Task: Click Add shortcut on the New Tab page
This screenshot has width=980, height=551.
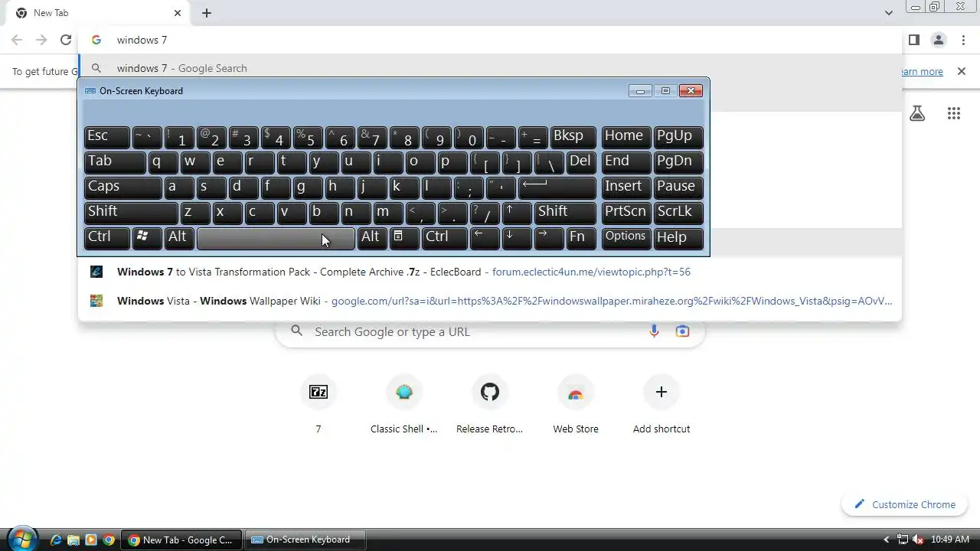Action: pos(661,406)
